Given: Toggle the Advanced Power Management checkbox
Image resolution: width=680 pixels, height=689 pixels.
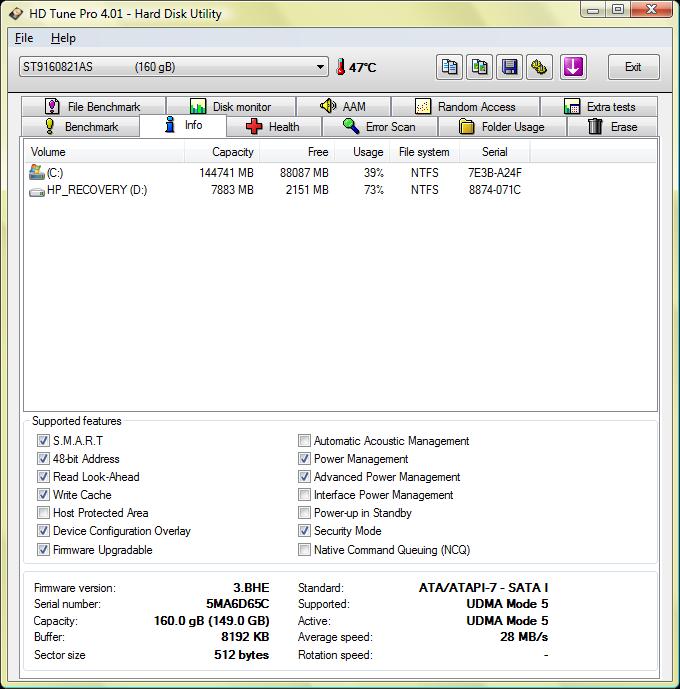Looking at the screenshot, I should pyautogui.click(x=304, y=476).
